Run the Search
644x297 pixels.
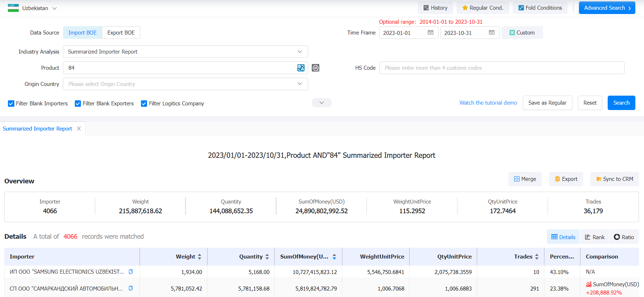click(x=621, y=103)
